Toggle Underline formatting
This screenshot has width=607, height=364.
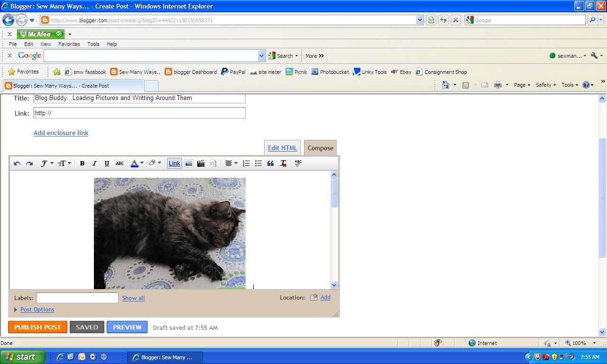(x=107, y=164)
